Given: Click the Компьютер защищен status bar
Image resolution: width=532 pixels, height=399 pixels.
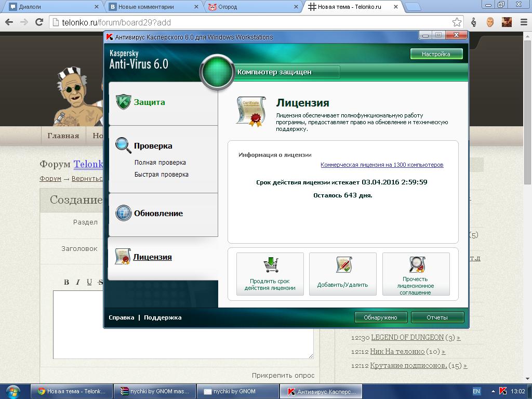Looking at the screenshot, I should point(288,72).
